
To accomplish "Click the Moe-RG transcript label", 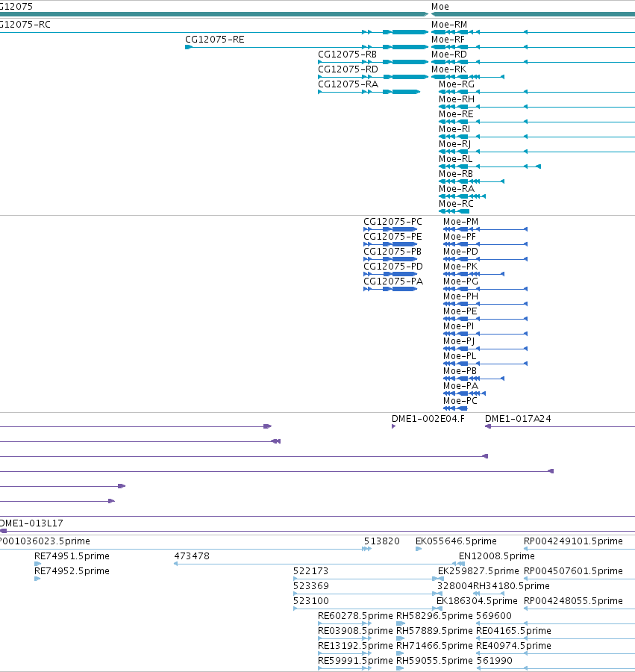I will tap(457, 84).
